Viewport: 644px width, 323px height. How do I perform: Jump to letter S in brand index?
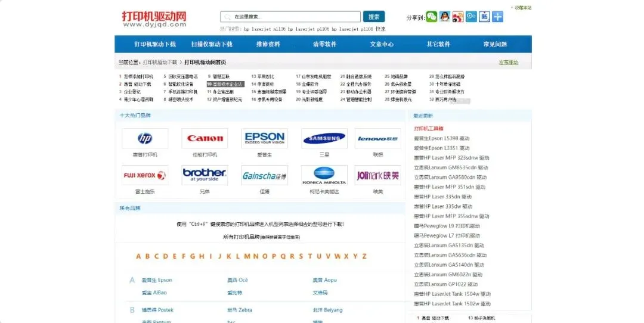[301, 256]
